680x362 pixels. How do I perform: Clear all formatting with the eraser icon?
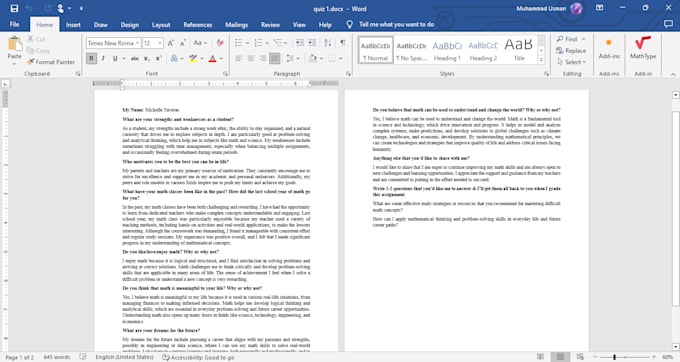pos(220,43)
